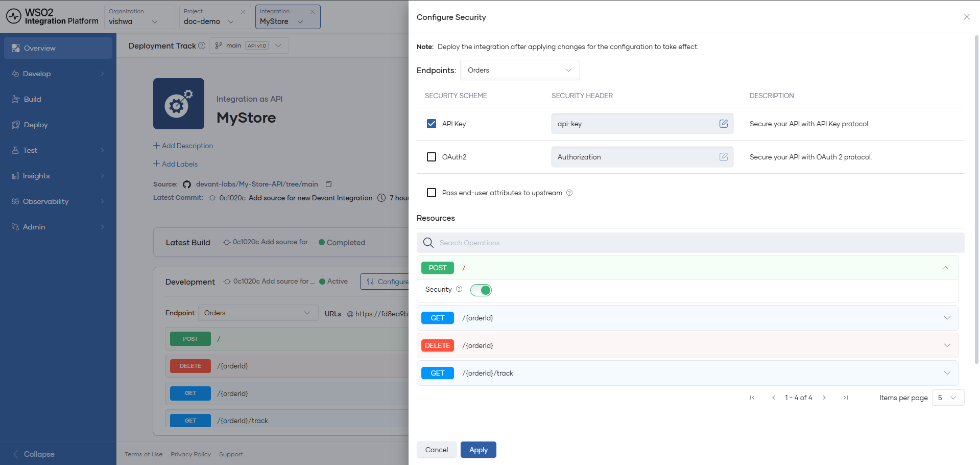The width and height of the screenshot is (980, 465).
Task: Click the Security info help icon
Action: pos(459,289)
